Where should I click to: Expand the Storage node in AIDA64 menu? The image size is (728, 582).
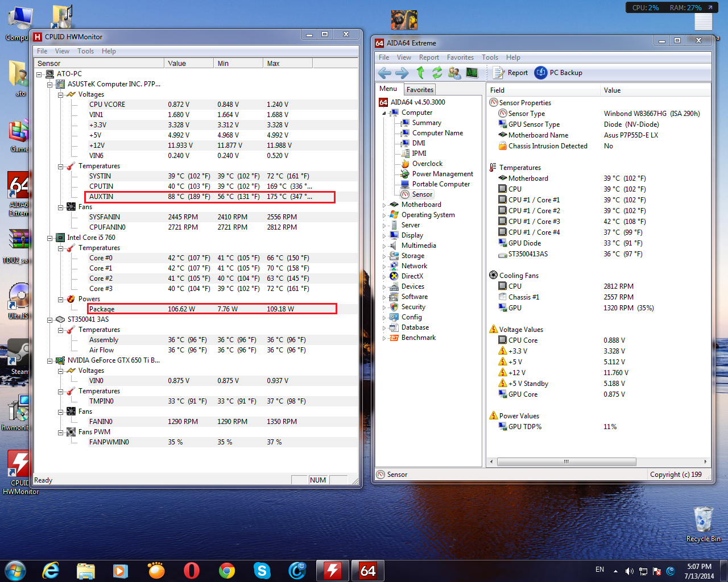(384, 256)
